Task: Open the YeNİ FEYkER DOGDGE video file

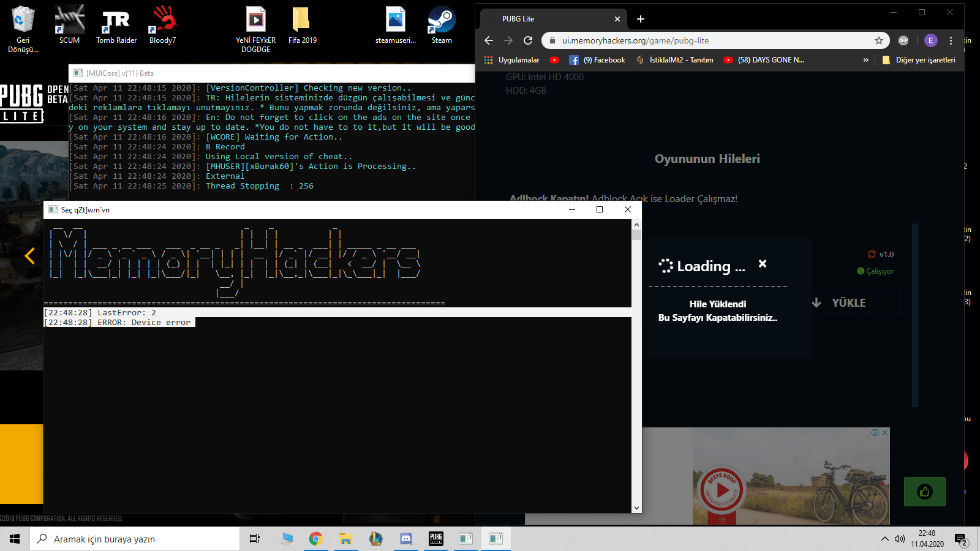Action: click(x=255, y=29)
